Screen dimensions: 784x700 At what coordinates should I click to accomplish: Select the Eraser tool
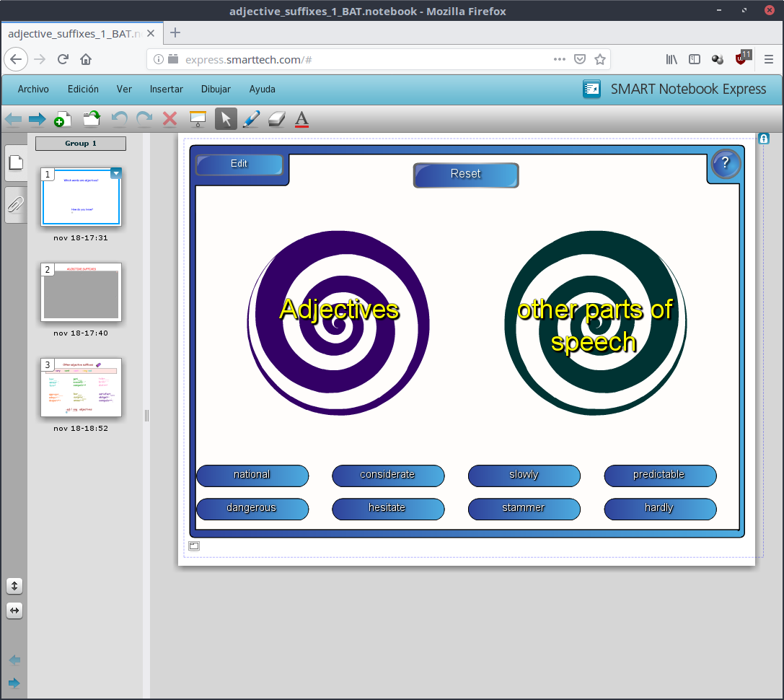click(277, 119)
